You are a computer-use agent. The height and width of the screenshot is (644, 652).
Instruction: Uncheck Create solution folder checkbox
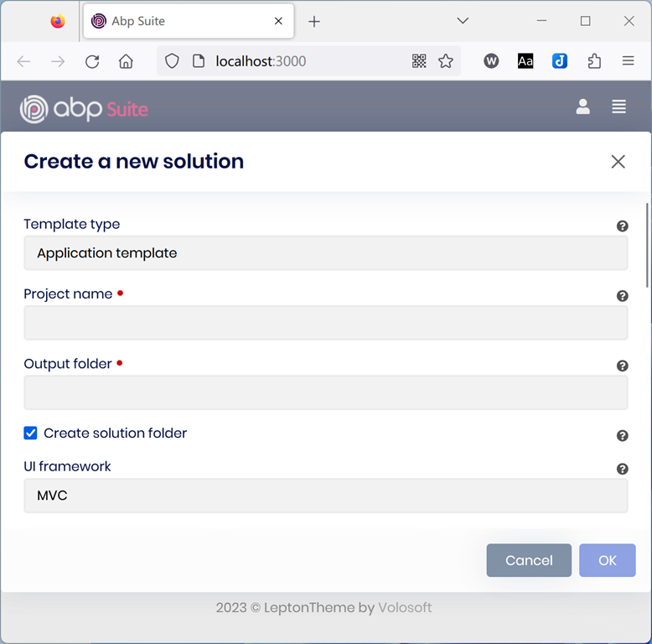pos(31,434)
